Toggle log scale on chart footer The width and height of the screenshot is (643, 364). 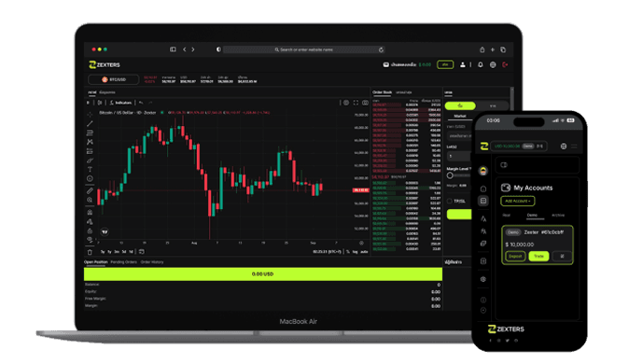(x=356, y=252)
